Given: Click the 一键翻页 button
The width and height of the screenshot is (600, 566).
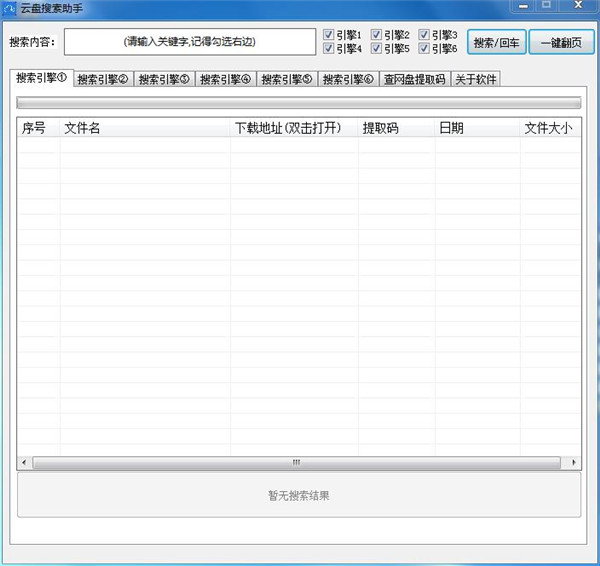Looking at the screenshot, I should click(x=560, y=42).
